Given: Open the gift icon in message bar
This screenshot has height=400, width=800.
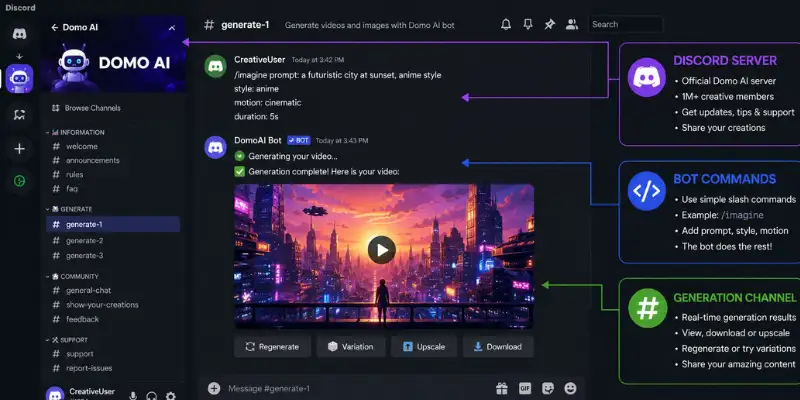Looking at the screenshot, I should pos(502,389).
